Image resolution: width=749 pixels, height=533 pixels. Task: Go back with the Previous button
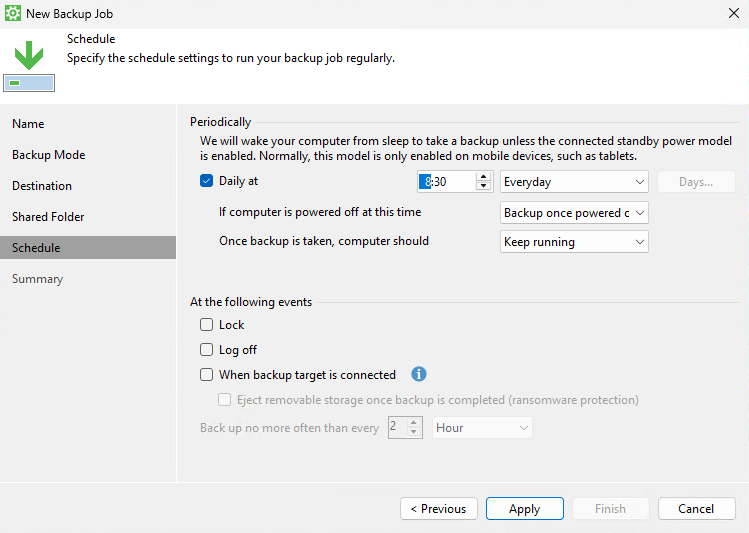[x=439, y=509]
